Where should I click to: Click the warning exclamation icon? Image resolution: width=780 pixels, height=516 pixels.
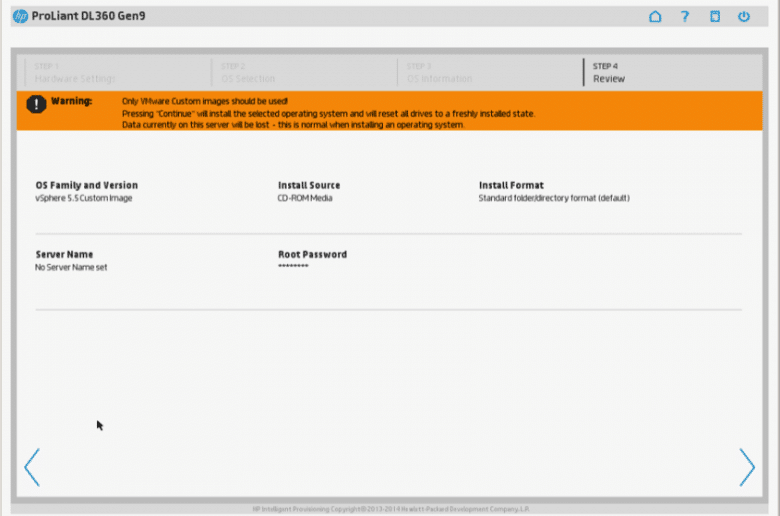(36, 104)
